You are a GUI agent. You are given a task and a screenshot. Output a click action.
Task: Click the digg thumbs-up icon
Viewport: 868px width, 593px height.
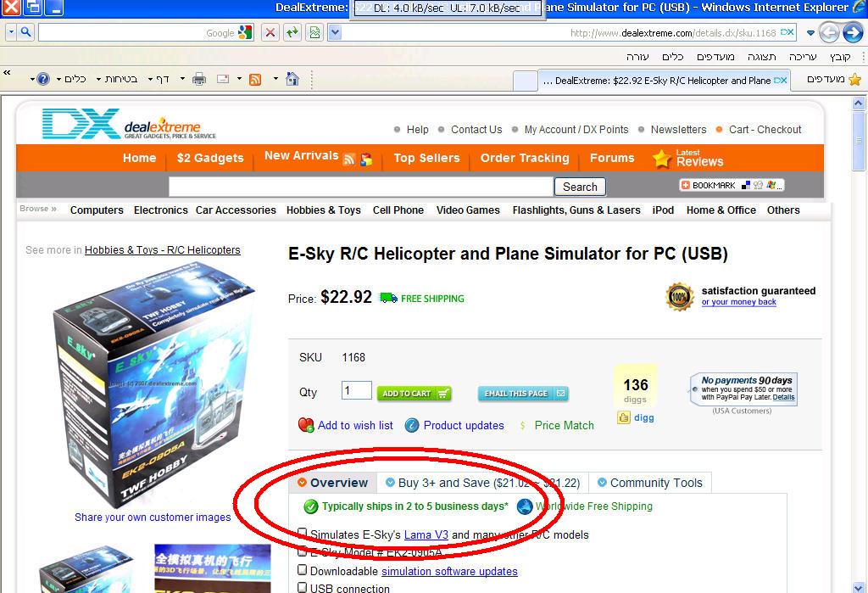(624, 418)
